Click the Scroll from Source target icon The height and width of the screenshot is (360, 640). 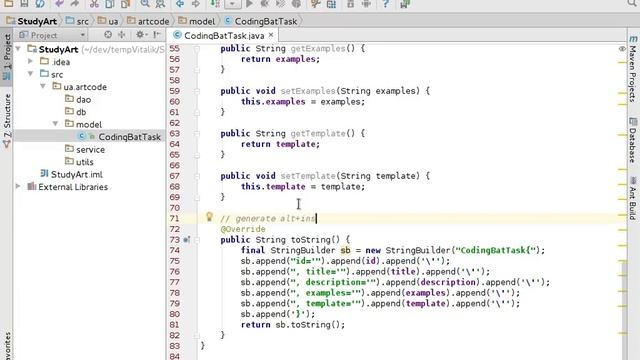[108, 35]
